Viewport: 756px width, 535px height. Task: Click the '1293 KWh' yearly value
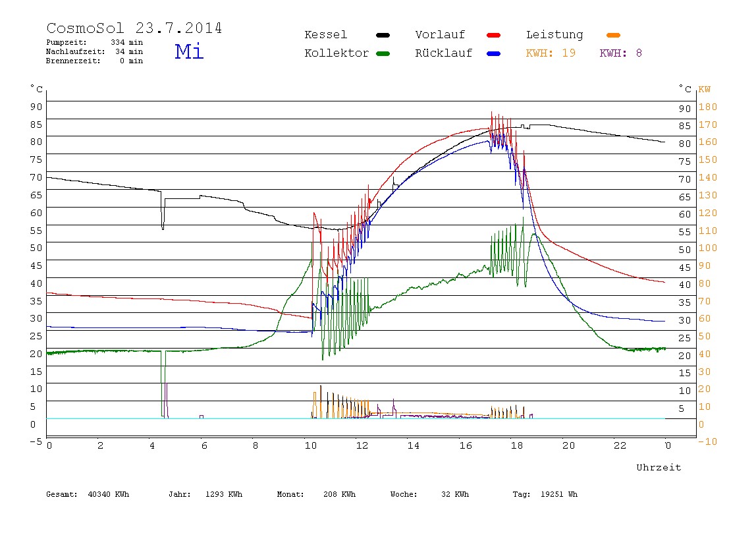click(224, 494)
